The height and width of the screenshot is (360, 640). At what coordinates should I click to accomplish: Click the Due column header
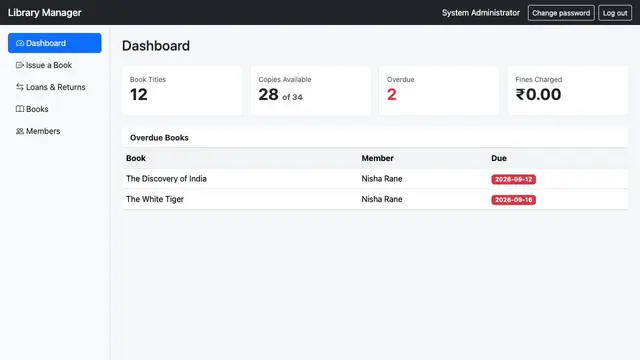pos(499,158)
